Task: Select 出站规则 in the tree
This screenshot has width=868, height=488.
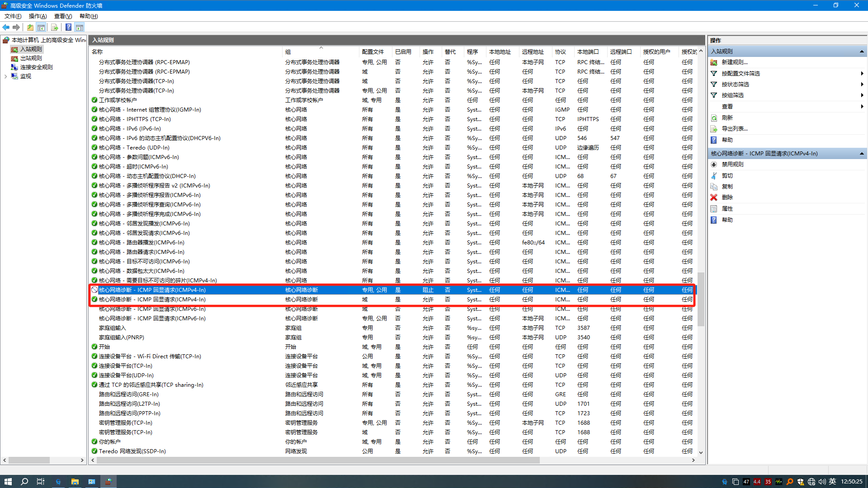Action: click(31, 58)
